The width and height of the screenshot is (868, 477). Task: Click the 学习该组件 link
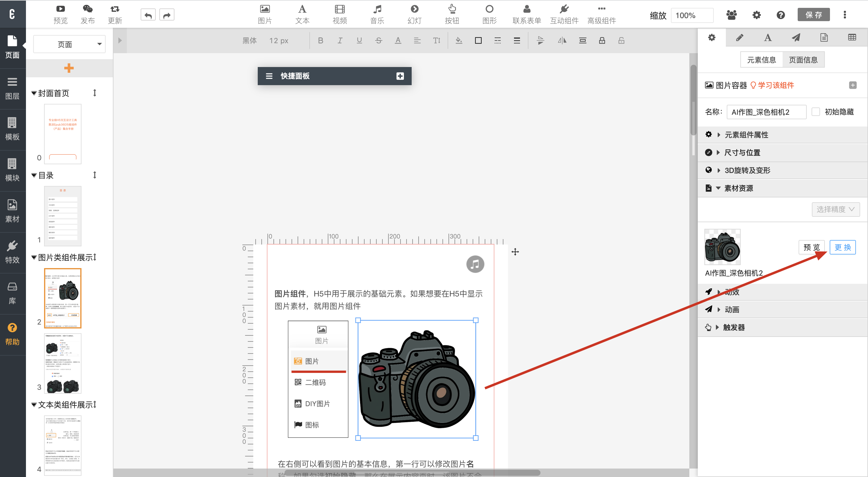point(776,85)
